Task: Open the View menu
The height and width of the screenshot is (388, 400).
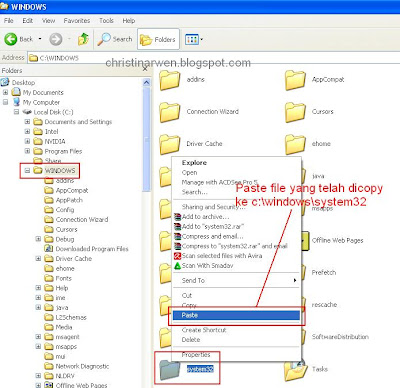Action: [x=48, y=21]
